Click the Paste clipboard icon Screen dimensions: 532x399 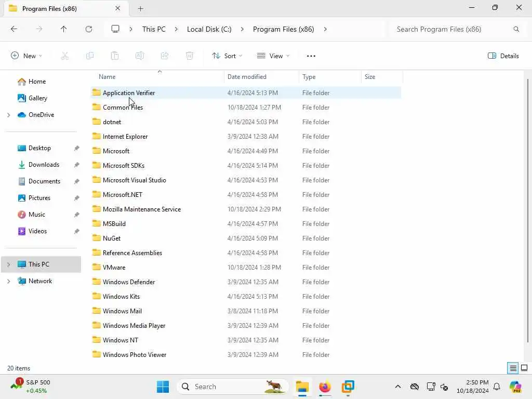coord(115,56)
